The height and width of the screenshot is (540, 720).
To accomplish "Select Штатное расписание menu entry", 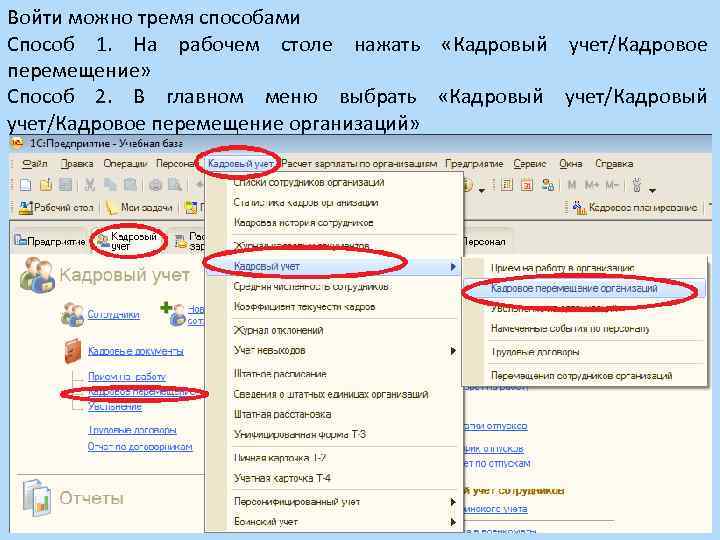I will click(x=280, y=374).
